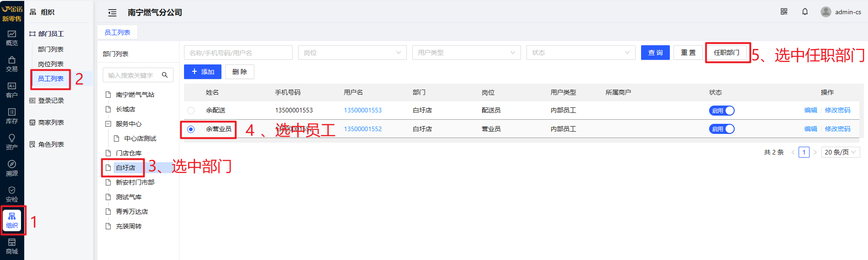Open the 交易 transactions sidebar icon
This screenshot has width=868, height=260.
point(12,64)
